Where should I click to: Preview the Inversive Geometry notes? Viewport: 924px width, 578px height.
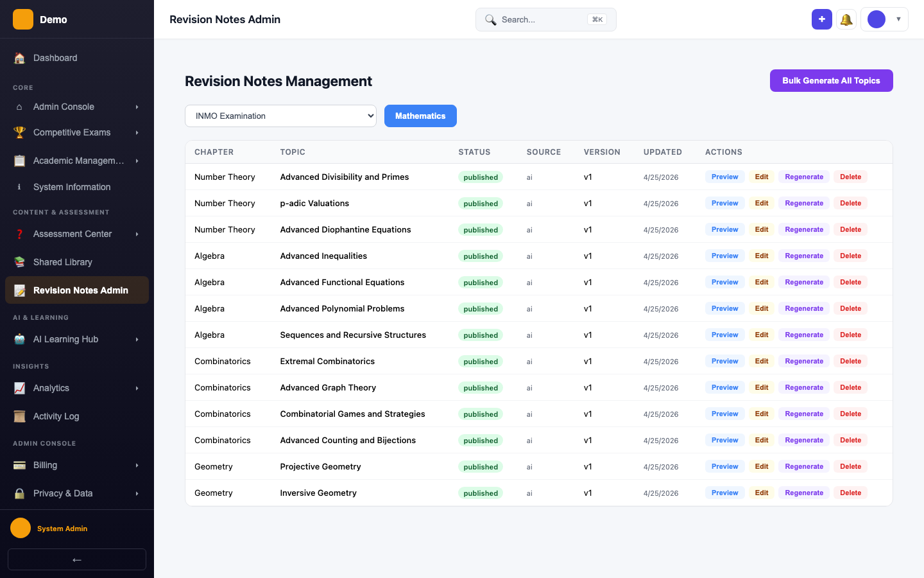724,493
